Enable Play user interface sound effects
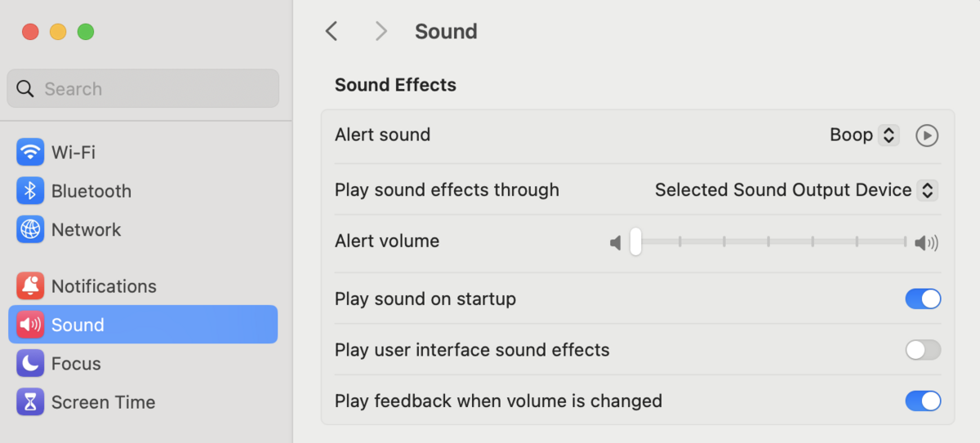The height and width of the screenshot is (443, 980). 923,351
